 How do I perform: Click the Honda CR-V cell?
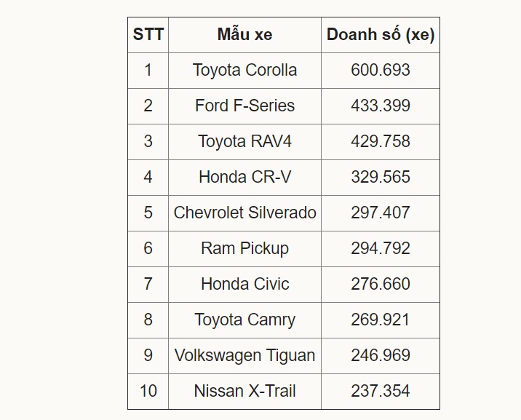coord(244,177)
